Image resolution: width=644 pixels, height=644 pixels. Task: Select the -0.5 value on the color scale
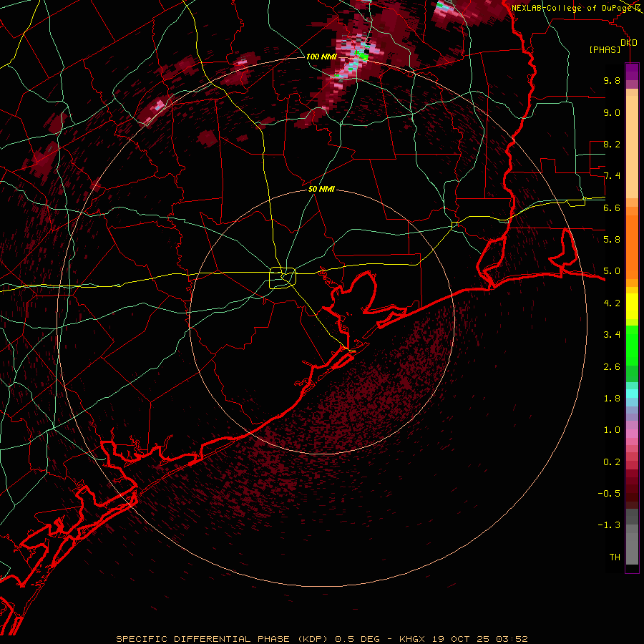[x=609, y=494]
